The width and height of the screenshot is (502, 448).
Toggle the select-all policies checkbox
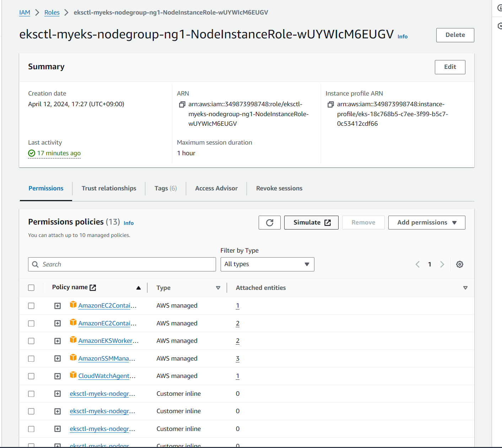coord(31,288)
